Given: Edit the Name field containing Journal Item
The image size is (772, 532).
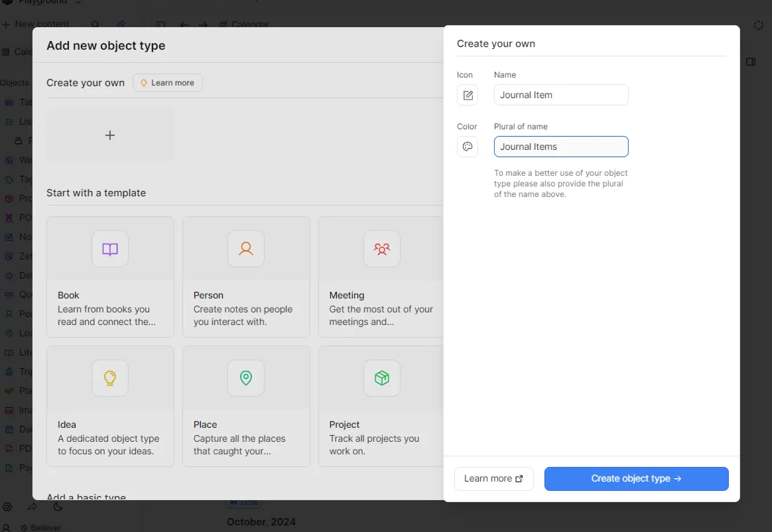Looking at the screenshot, I should coord(561,95).
